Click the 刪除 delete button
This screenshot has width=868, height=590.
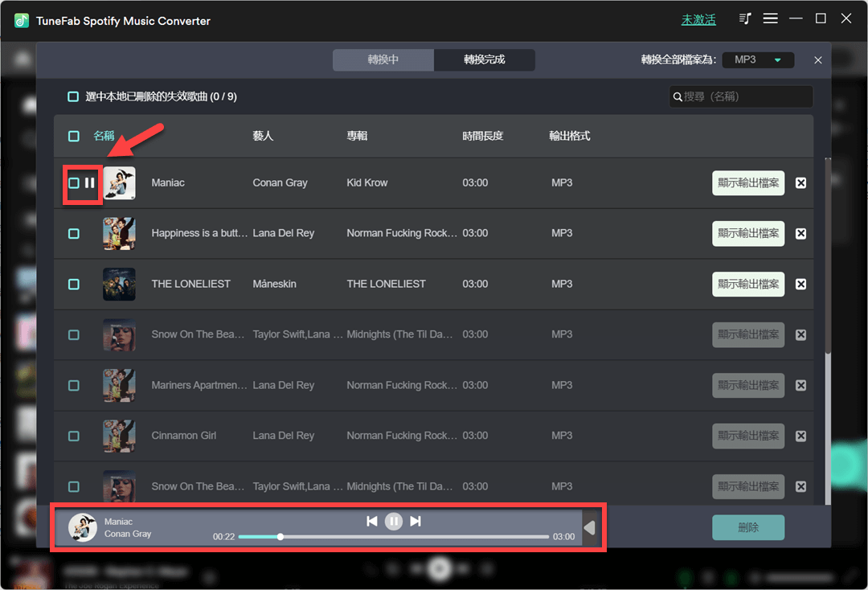[748, 528]
